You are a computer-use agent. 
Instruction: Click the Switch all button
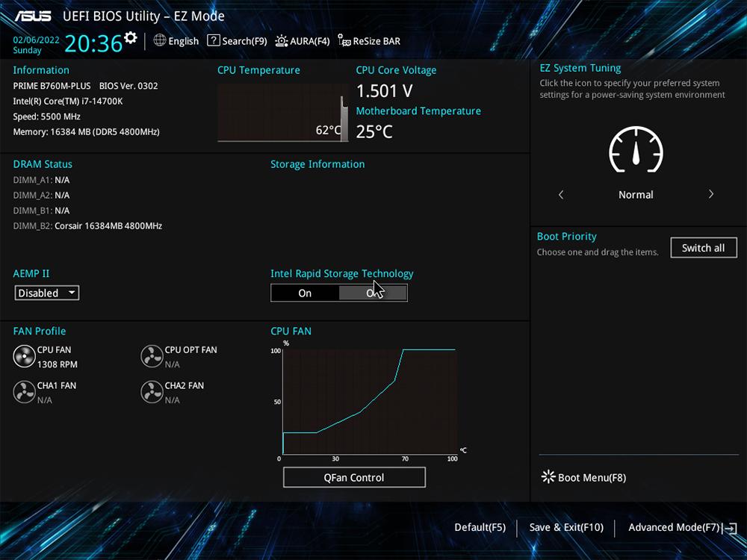pos(703,248)
